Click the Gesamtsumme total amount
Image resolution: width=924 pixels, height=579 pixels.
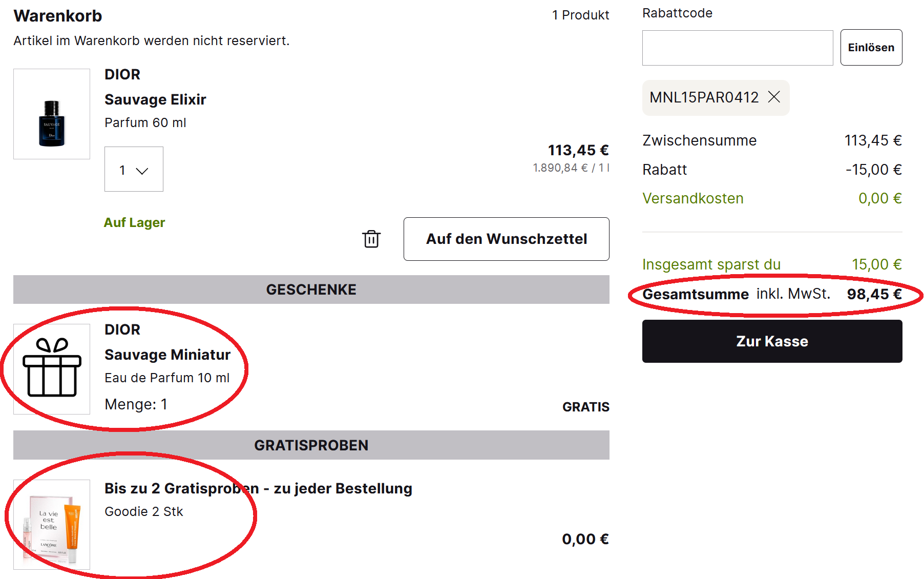click(x=874, y=294)
